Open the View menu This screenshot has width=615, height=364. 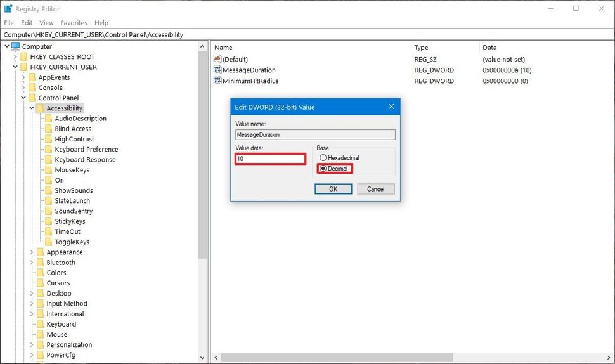tap(46, 23)
